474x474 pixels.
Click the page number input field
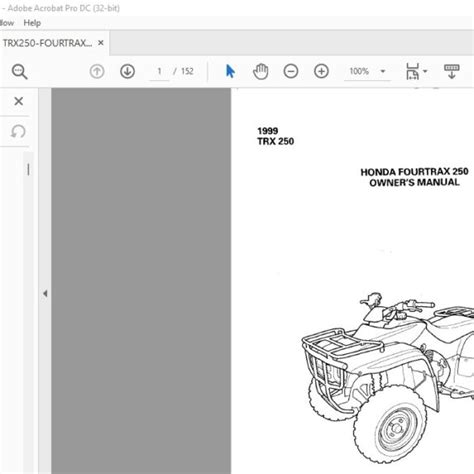tap(159, 71)
